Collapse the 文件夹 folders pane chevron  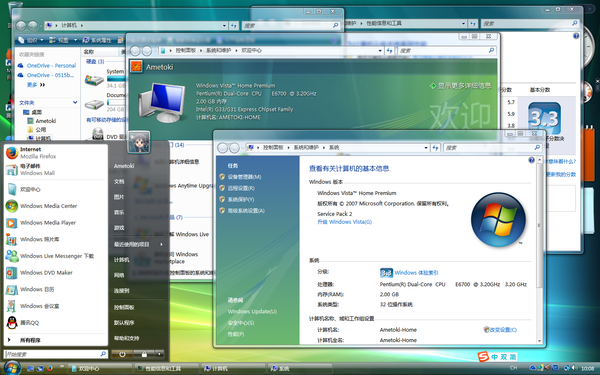click(x=75, y=102)
